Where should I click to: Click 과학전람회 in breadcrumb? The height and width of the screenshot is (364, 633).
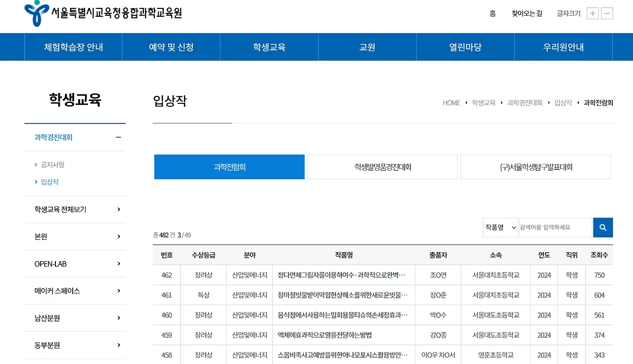598,103
